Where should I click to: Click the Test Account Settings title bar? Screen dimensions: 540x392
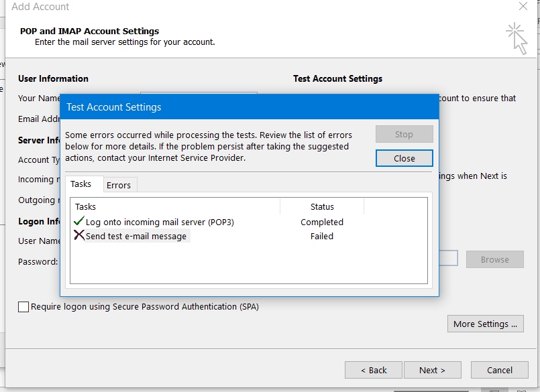248,107
